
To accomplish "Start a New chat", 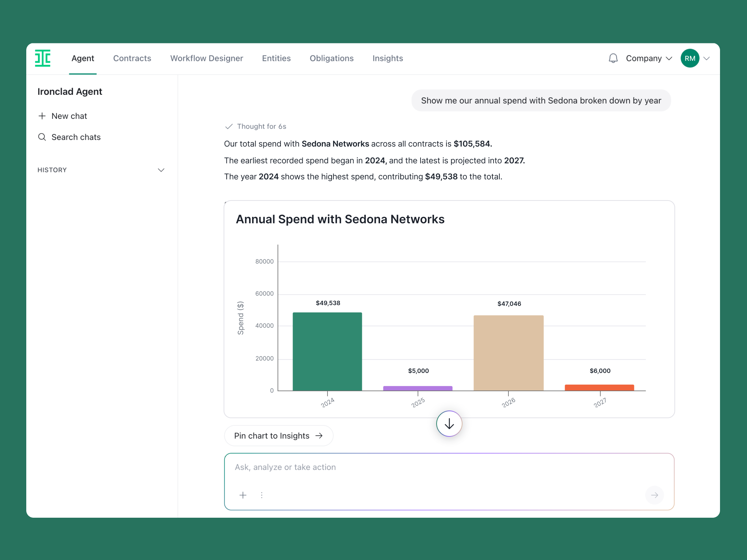I will click(63, 116).
